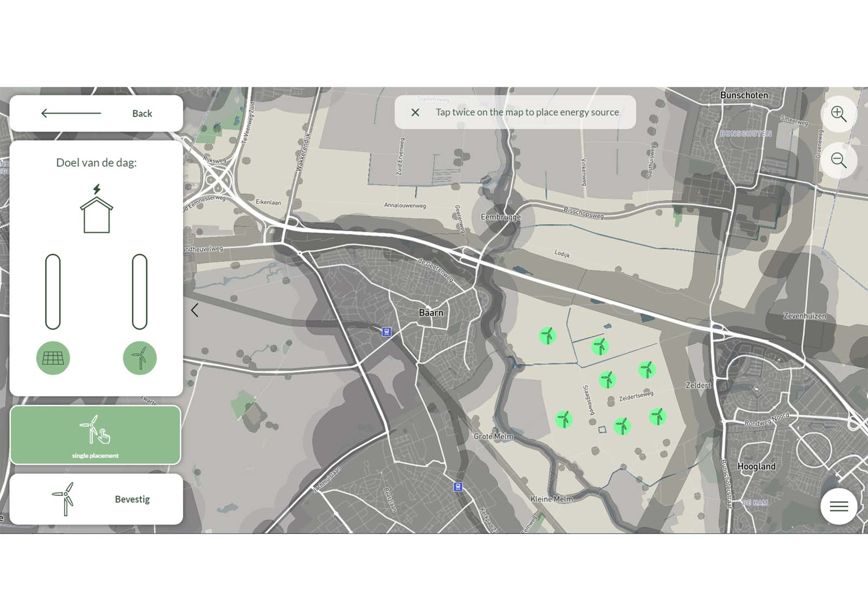Screen dimensions: 868x614
Task: Click the Grote Melm label
Action: pos(493,436)
